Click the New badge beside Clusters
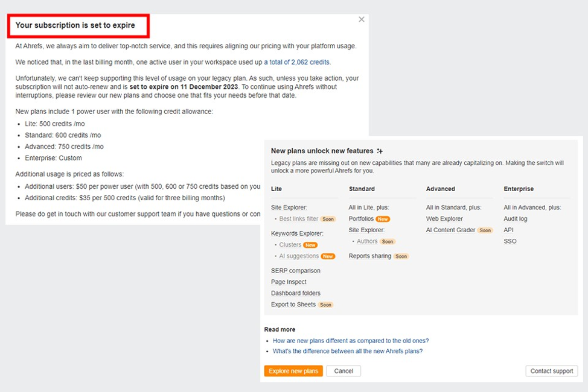The height and width of the screenshot is (392, 588). pos(310,245)
